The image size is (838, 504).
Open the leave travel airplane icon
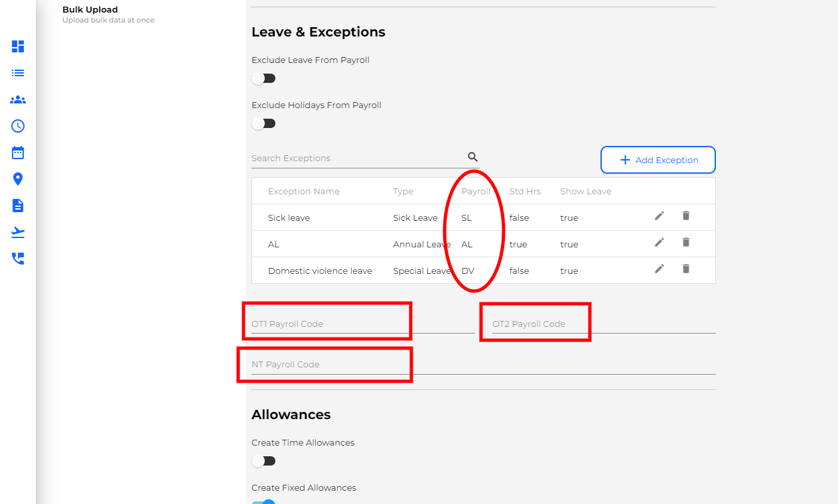(x=18, y=232)
